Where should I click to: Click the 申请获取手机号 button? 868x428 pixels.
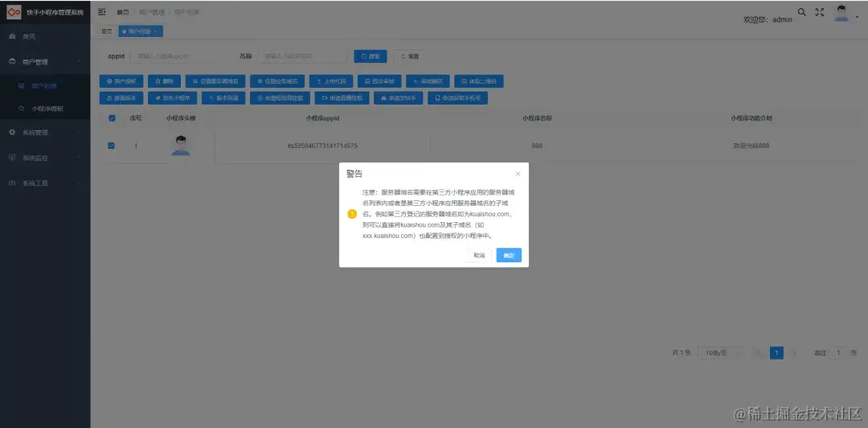458,97
